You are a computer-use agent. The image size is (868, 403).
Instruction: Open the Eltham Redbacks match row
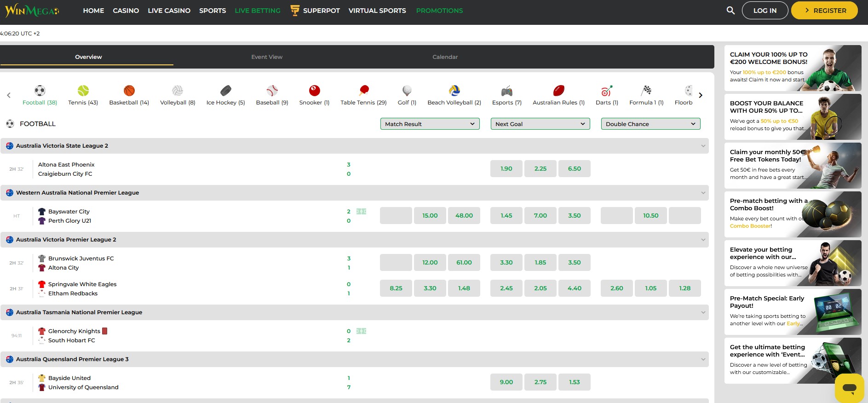pos(73,294)
